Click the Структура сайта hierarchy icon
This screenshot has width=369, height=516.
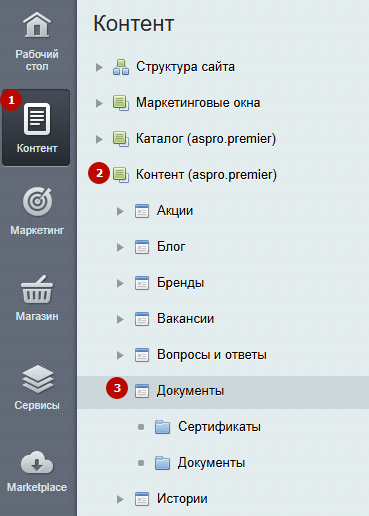click(x=121, y=67)
